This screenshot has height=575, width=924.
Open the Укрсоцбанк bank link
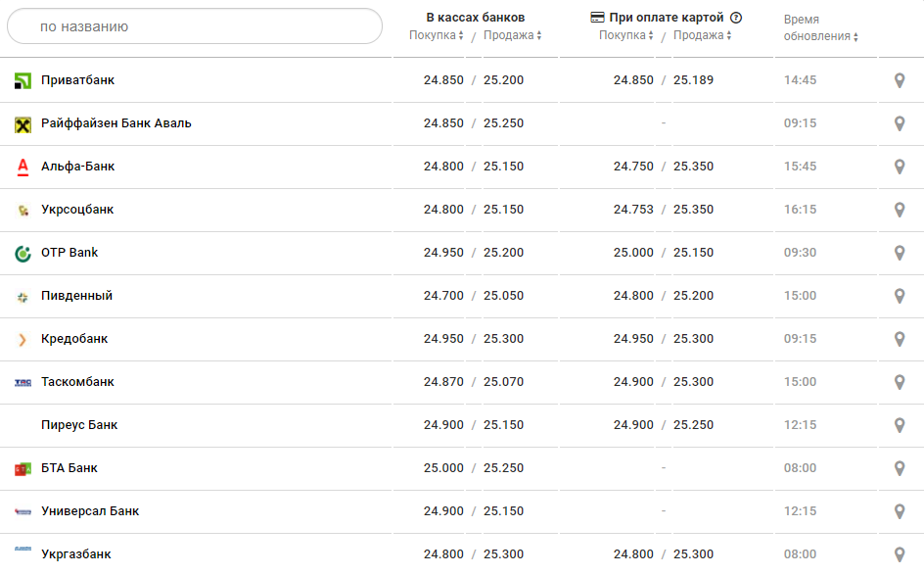pyautogui.click(x=77, y=210)
